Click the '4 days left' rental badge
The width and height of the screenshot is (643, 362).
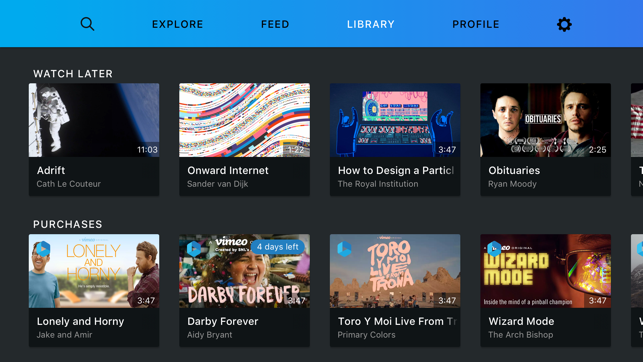click(x=278, y=247)
